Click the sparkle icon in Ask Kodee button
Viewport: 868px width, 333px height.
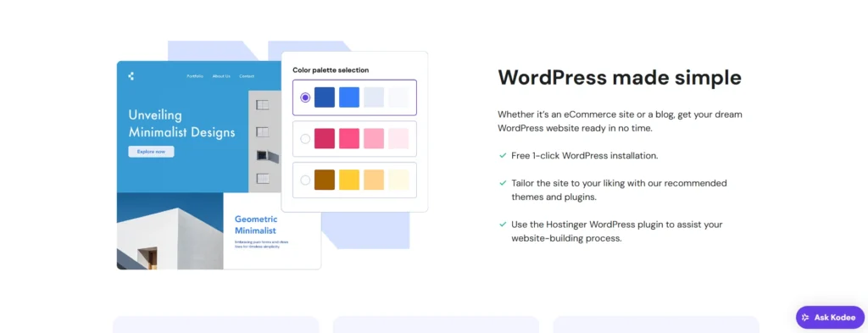[x=805, y=318]
